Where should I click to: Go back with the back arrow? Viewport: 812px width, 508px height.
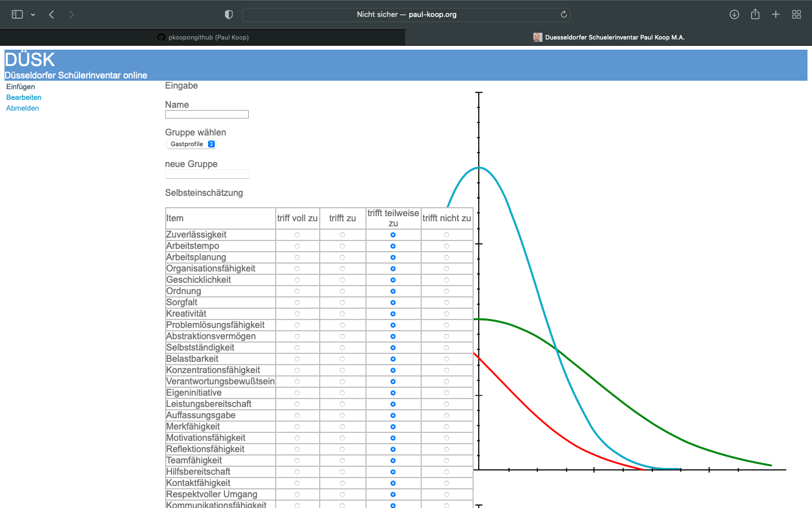51,15
